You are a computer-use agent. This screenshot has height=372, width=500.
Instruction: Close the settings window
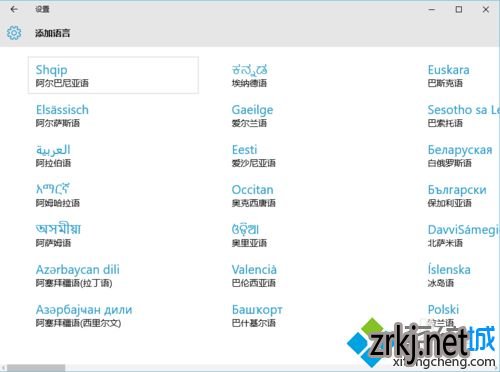pyautogui.click(x=486, y=9)
